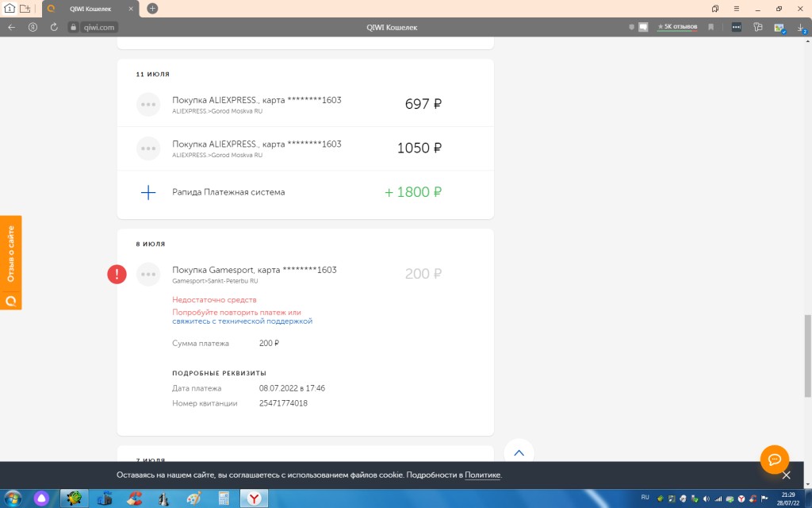The height and width of the screenshot is (508, 812).
Task: Click the small shield protect icon
Action: pyautogui.click(x=631, y=27)
